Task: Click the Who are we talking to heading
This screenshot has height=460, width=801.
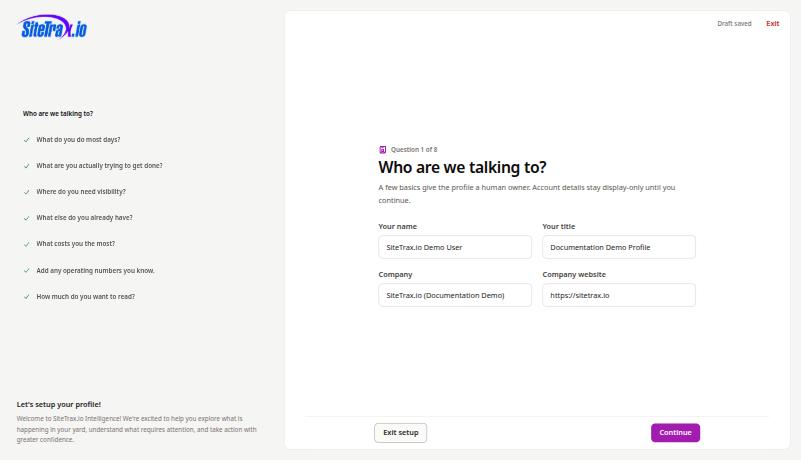Action: (462, 168)
